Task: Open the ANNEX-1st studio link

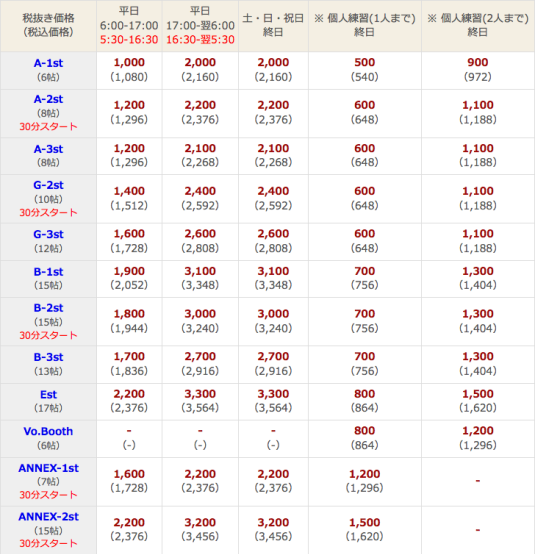Action: pyautogui.click(x=48, y=468)
